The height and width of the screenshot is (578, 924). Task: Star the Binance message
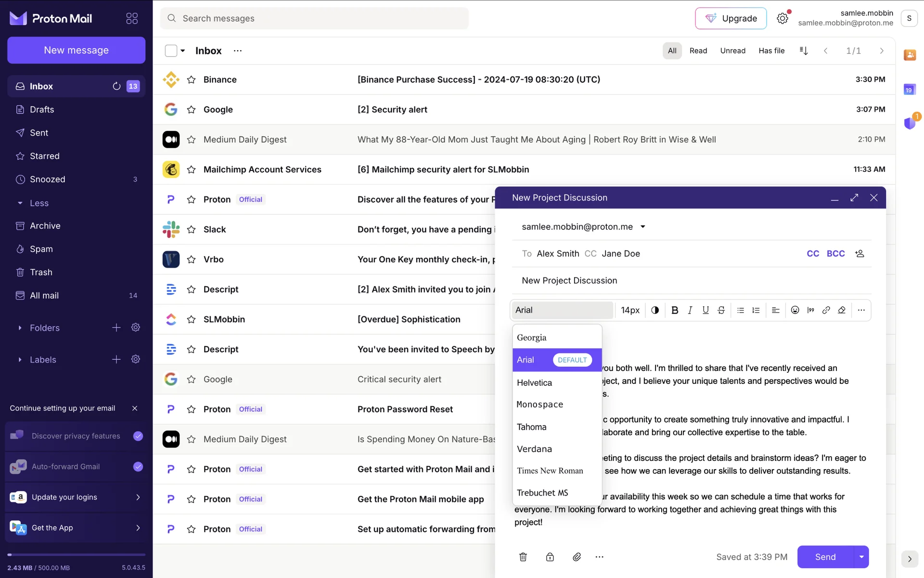[x=191, y=79]
